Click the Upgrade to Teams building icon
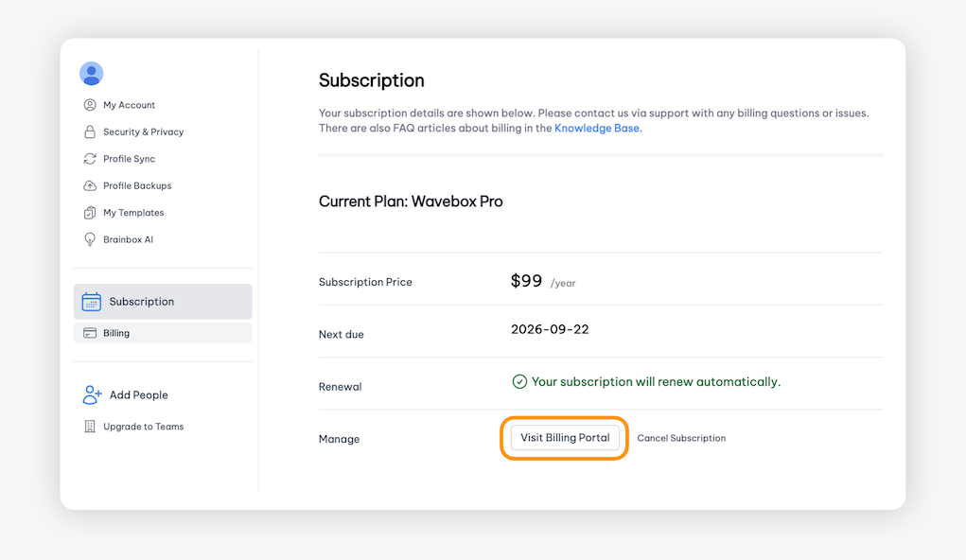 (90, 427)
